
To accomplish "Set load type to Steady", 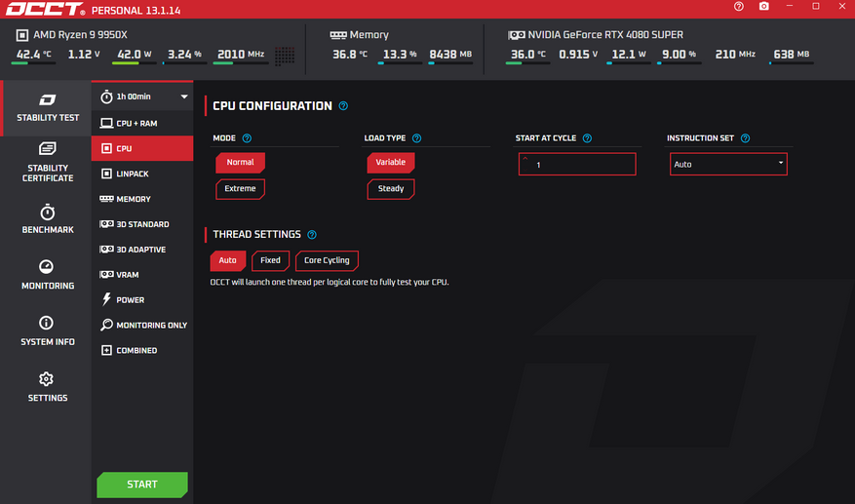I will pyautogui.click(x=390, y=189).
